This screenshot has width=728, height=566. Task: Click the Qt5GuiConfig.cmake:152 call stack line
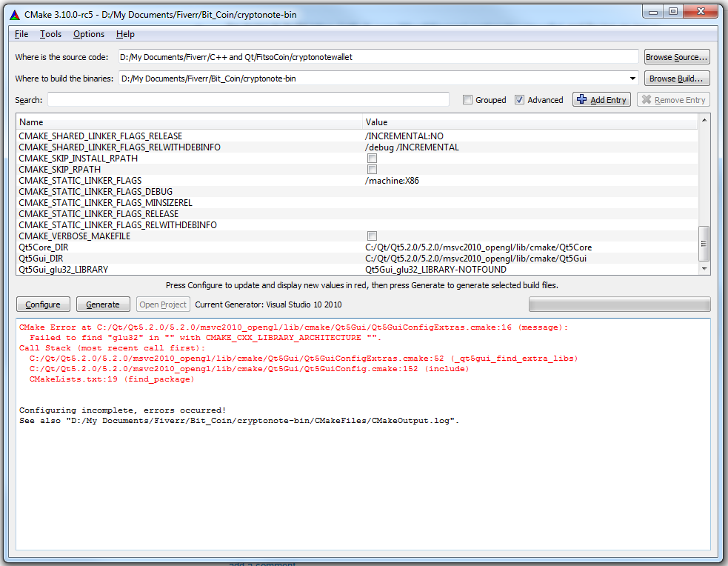coord(250,369)
